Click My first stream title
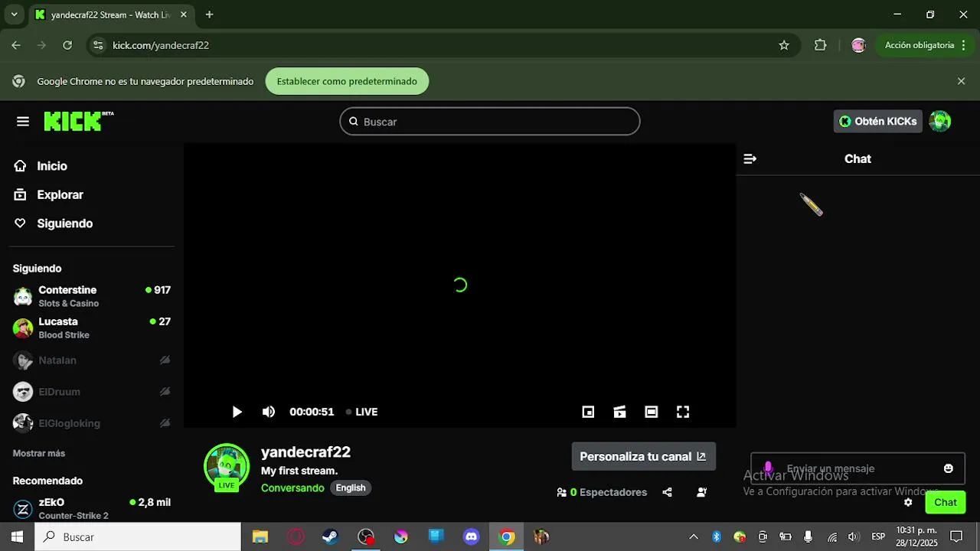Screen dimensions: 980x551 coord(299,471)
